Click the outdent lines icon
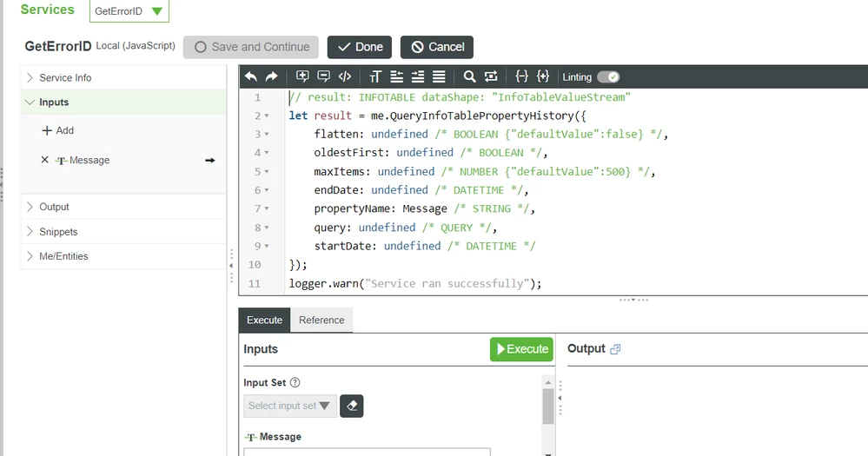The width and height of the screenshot is (868, 456). [397, 77]
